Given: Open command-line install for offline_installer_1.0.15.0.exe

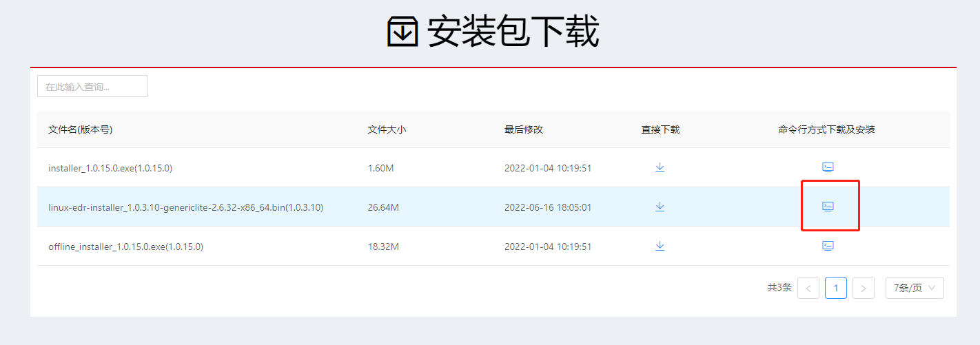Looking at the screenshot, I should tap(828, 246).
